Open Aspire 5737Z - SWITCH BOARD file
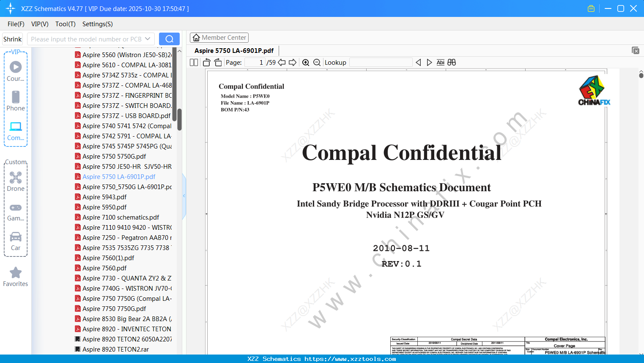The height and width of the screenshot is (363, 644). [x=123, y=105]
